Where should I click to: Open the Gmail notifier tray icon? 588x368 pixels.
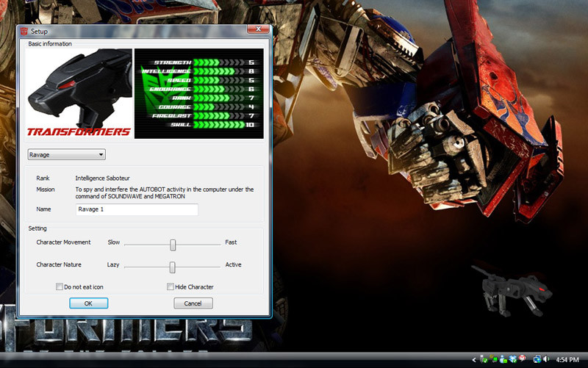pos(522,359)
